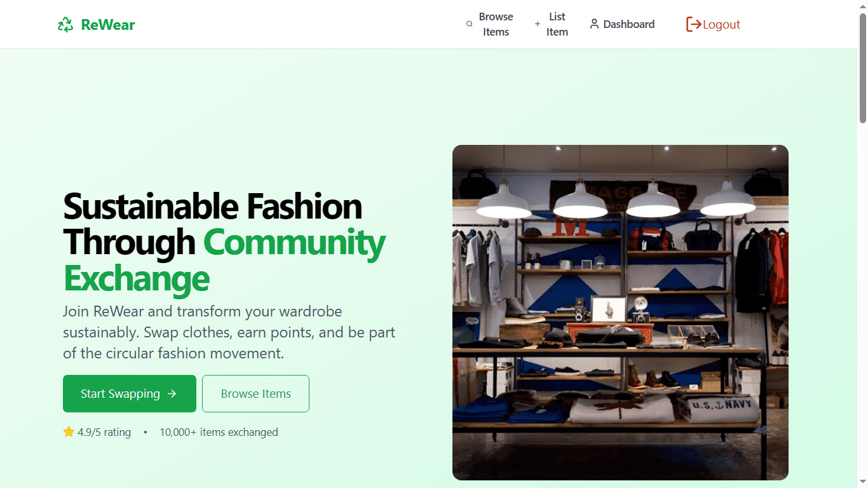Click the magnifier icon beside Browse Items
Image resolution: width=868 pixels, height=488 pixels.
tap(470, 24)
